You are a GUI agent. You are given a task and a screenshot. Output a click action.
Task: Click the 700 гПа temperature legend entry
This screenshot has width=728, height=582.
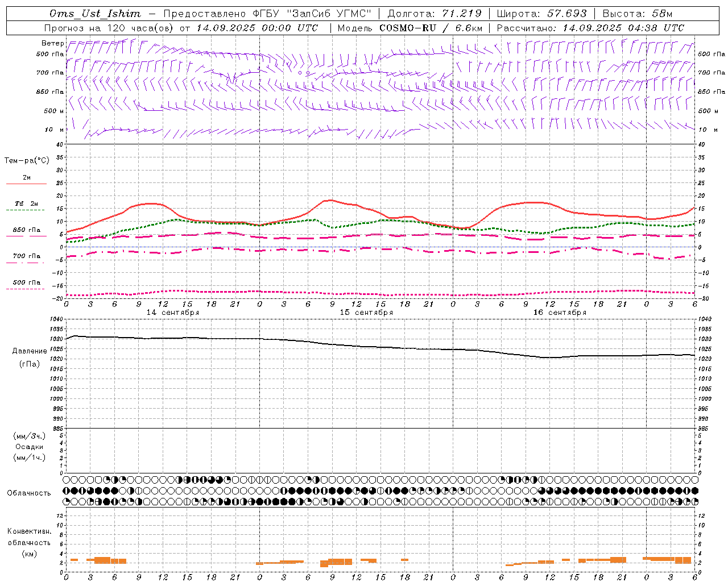[27, 256]
